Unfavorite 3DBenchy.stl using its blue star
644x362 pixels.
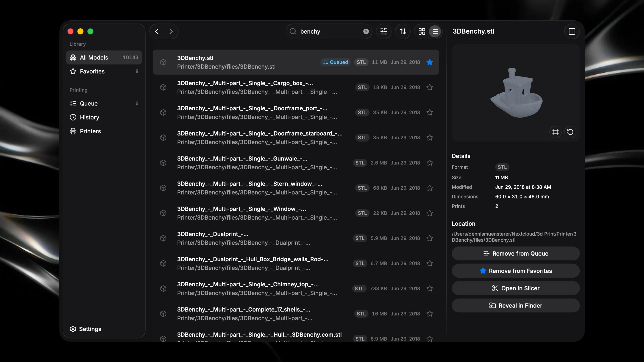(430, 62)
